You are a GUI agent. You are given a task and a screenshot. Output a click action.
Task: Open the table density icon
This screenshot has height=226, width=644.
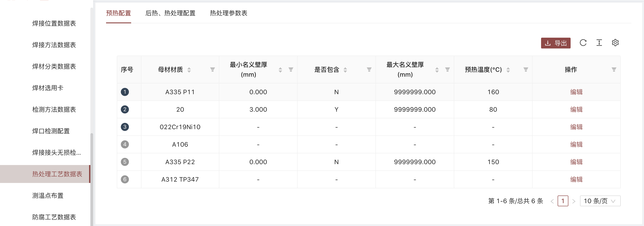[x=599, y=43]
